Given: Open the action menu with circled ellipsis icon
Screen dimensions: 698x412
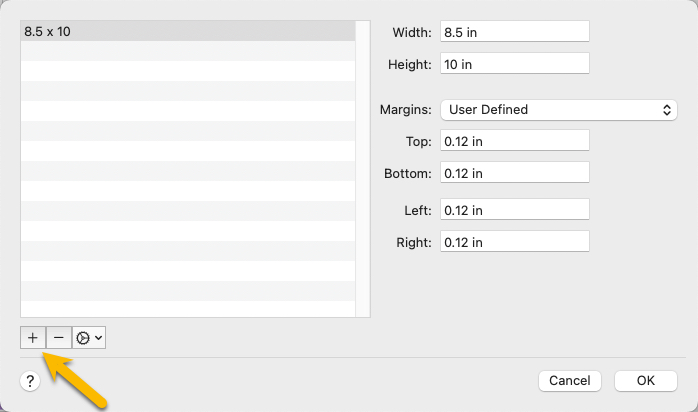Looking at the screenshot, I should [x=84, y=338].
